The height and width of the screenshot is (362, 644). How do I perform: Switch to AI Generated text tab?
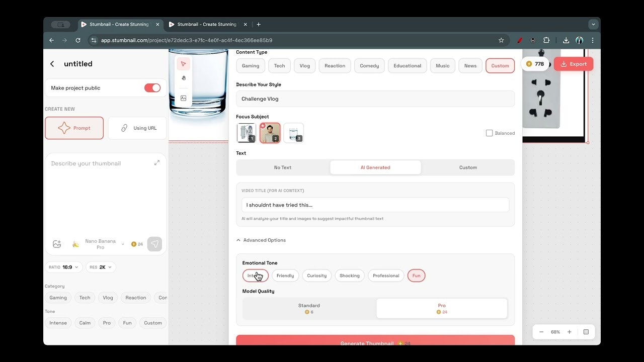point(375,167)
